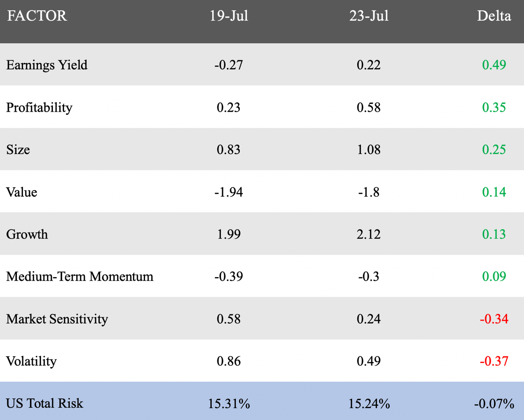The width and height of the screenshot is (524, 420).
Task: Click the 2.12 Growth cell
Action: [369, 234]
